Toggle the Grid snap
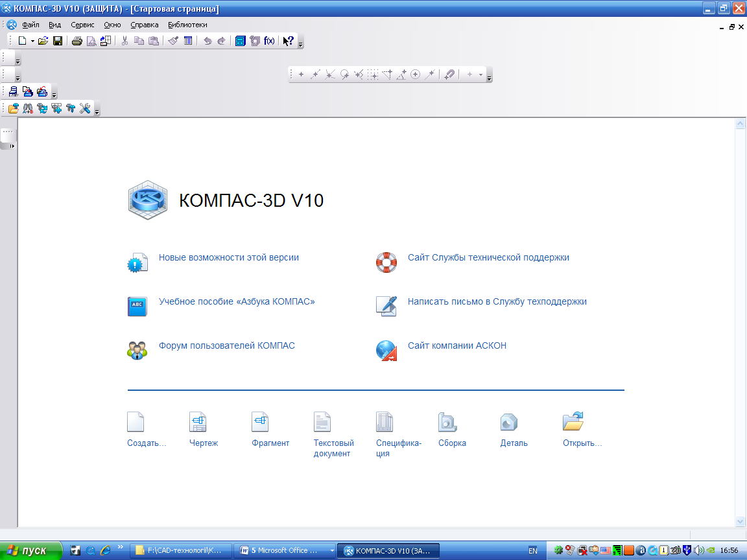 (373, 75)
